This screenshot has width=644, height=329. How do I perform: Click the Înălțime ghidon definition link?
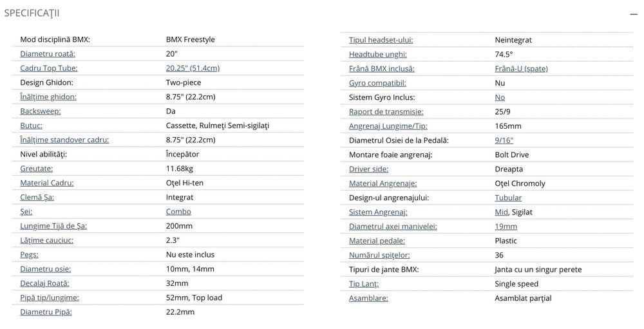tap(48, 97)
